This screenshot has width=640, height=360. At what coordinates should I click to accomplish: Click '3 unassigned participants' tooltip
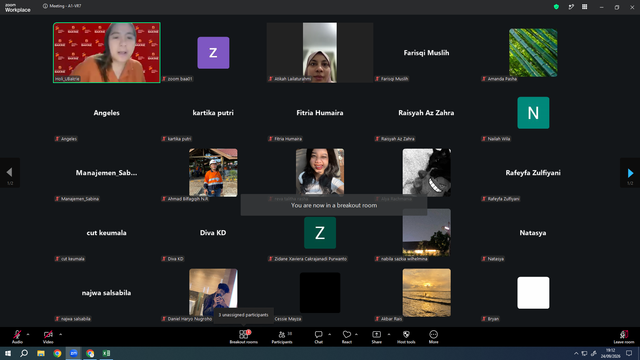pos(243,315)
